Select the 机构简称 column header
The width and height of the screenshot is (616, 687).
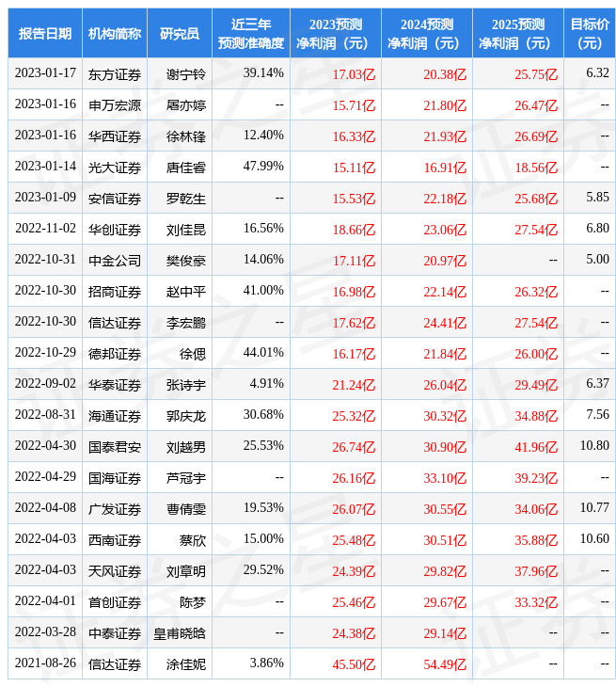tap(114, 33)
